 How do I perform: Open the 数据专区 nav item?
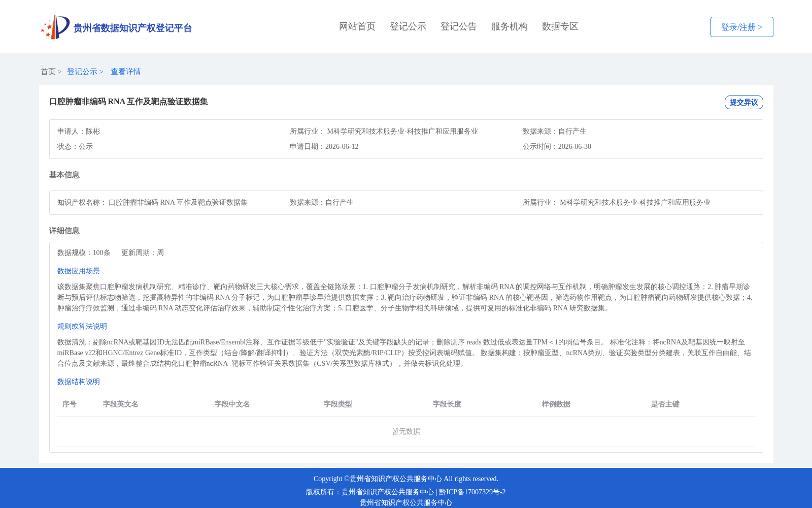tap(560, 26)
